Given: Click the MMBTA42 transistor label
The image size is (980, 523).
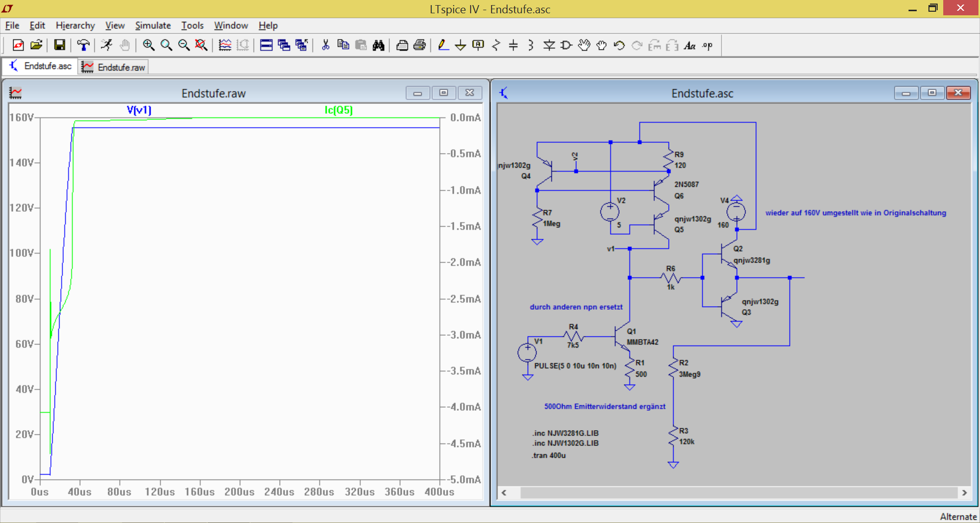Looking at the screenshot, I should pos(642,342).
